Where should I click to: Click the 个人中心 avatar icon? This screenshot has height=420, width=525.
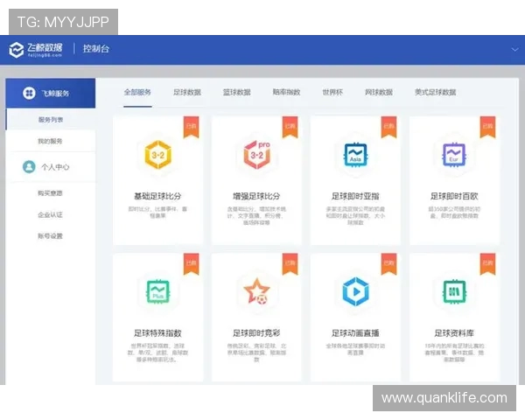29,166
